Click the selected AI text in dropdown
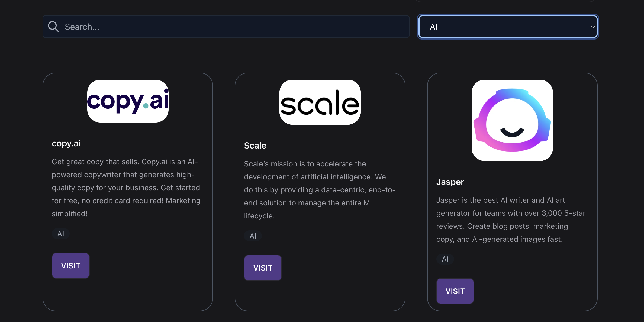 pos(434,27)
